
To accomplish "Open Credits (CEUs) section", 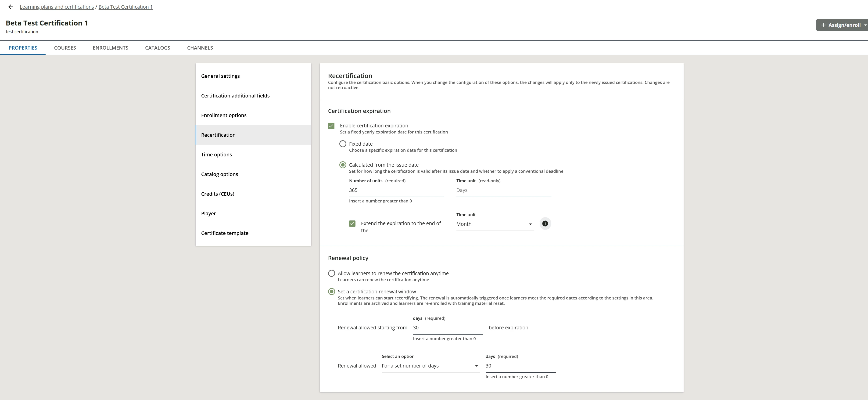I will click(x=253, y=194).
